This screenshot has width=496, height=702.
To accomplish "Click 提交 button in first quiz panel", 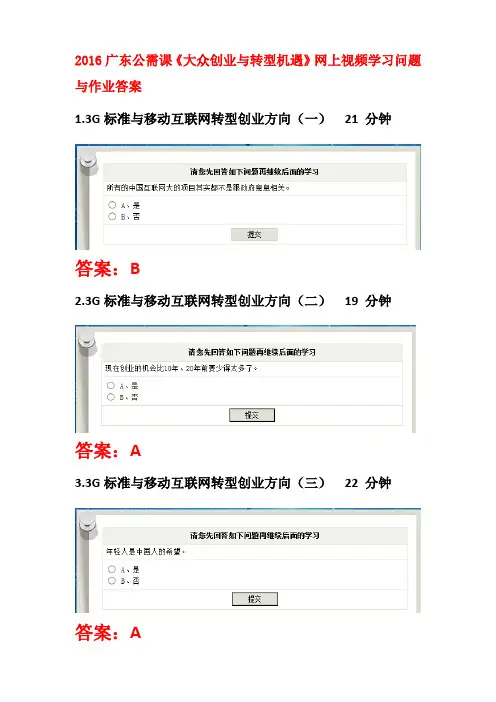I will [254, 234].
